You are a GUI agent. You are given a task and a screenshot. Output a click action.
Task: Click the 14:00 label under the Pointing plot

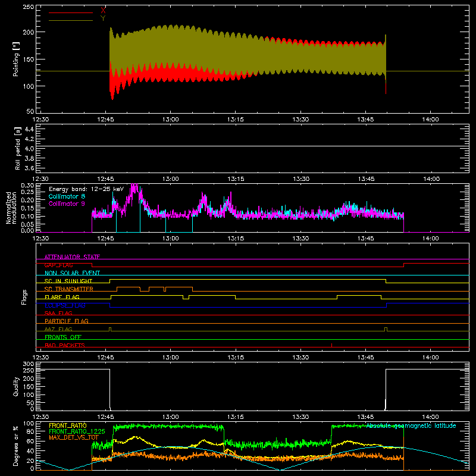pyautogui.click(x=430, y=120)
